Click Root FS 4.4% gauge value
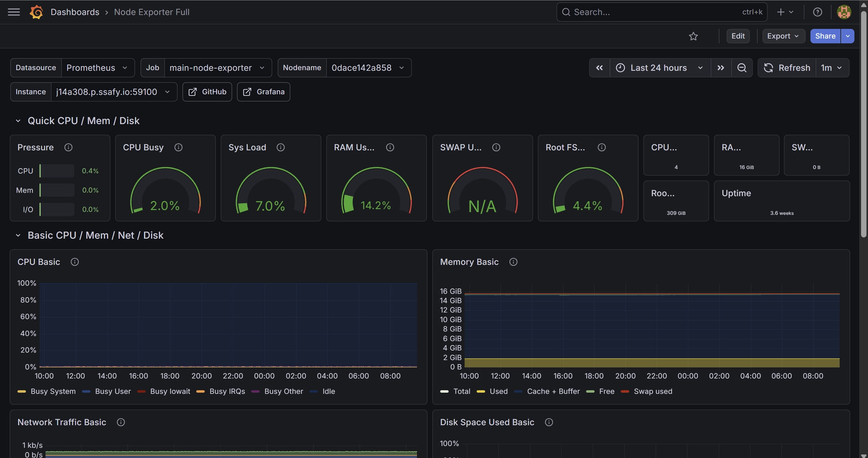The image size is (868, 458). point(587,206)
